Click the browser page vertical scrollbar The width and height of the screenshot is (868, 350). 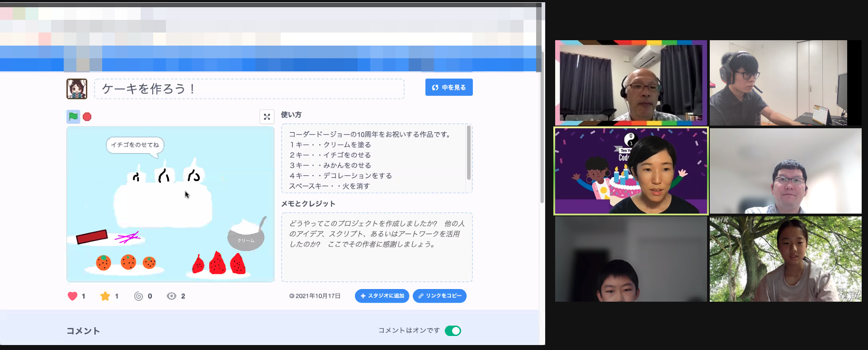[542, 126]
